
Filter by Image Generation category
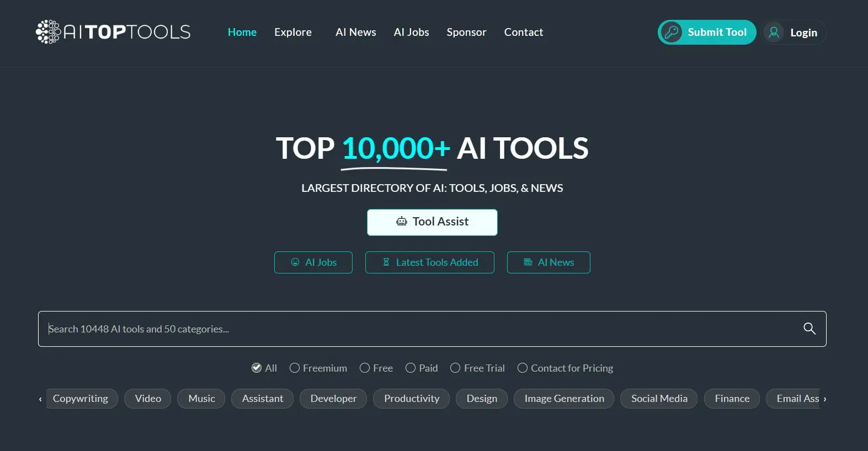point(564,399)
